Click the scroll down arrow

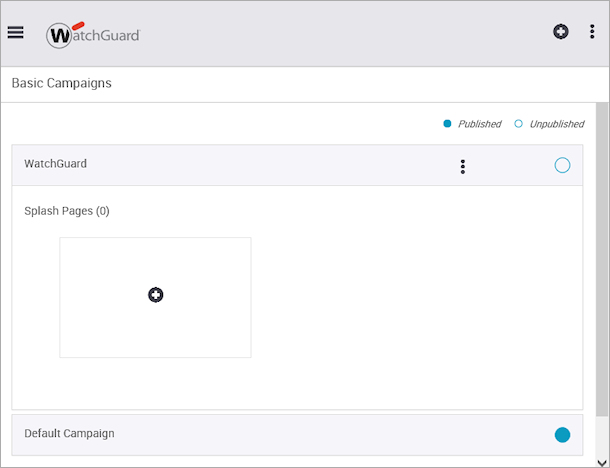click(602, 463)
